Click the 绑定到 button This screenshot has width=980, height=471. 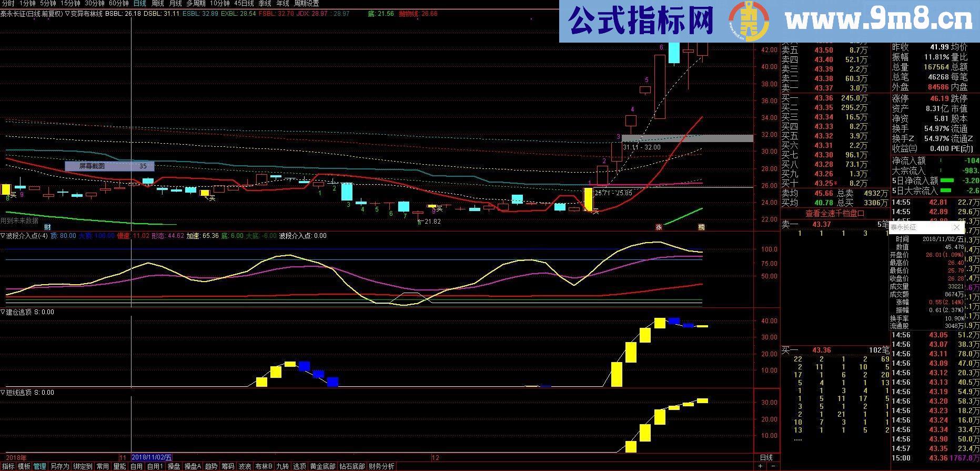click(x=83, y=467)
